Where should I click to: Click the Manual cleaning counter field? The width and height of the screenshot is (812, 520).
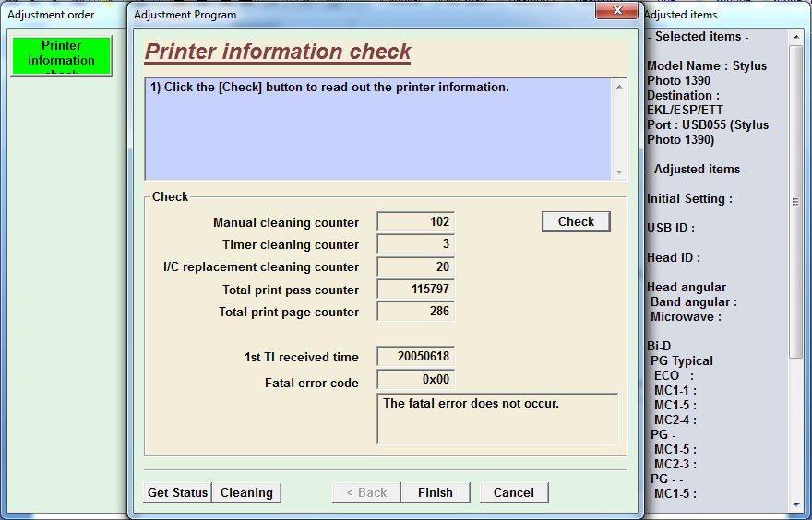[x=415, y=222]
